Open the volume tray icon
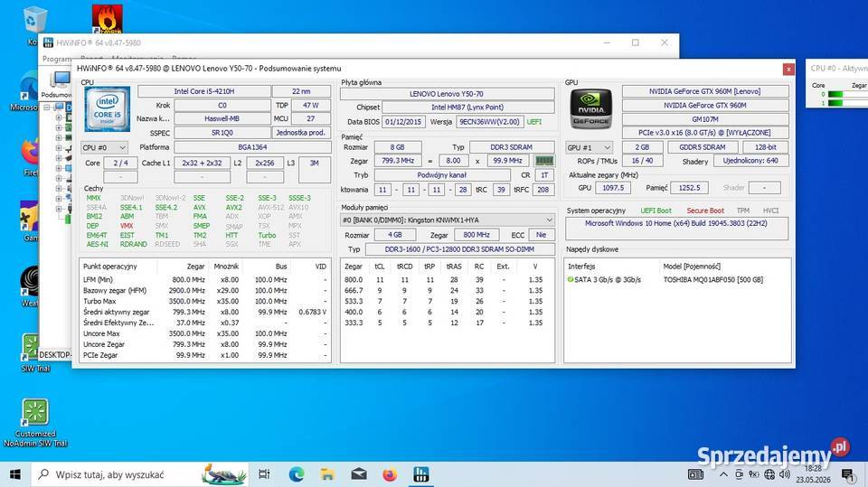868x487 pixels. [x=785, y=474]
